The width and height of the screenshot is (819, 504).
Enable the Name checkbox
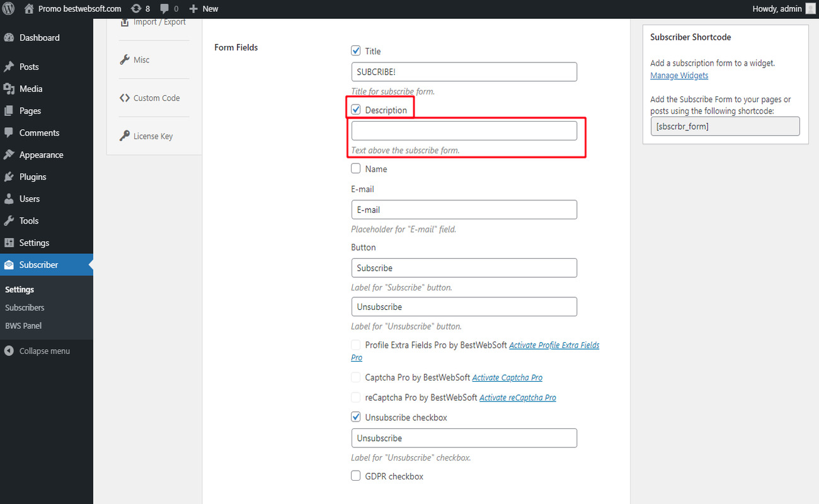click(x=356, y=168)
